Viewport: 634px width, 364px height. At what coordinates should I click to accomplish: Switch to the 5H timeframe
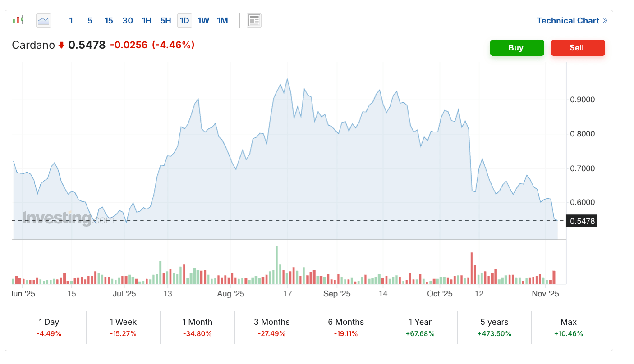165,20
